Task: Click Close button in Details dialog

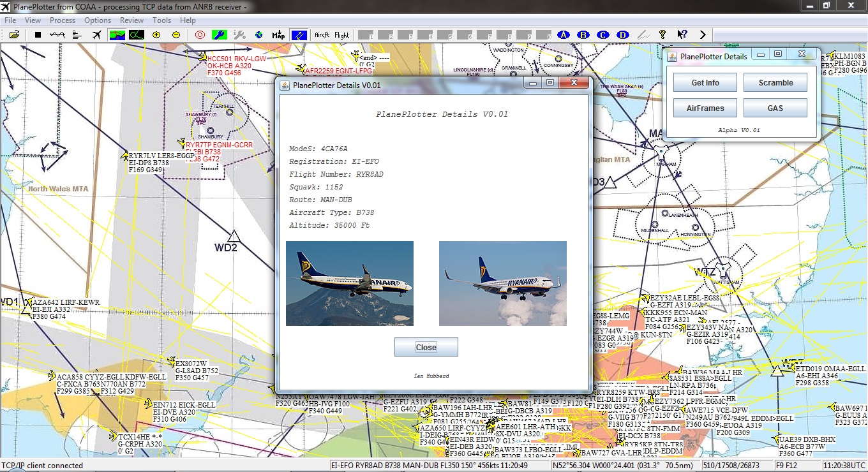Action: point(426,347)
